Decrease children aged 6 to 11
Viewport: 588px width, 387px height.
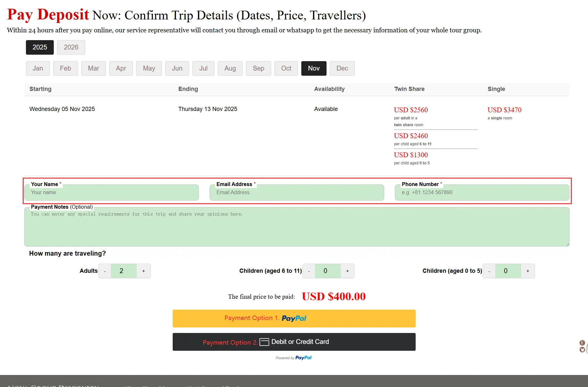[309, 271]
